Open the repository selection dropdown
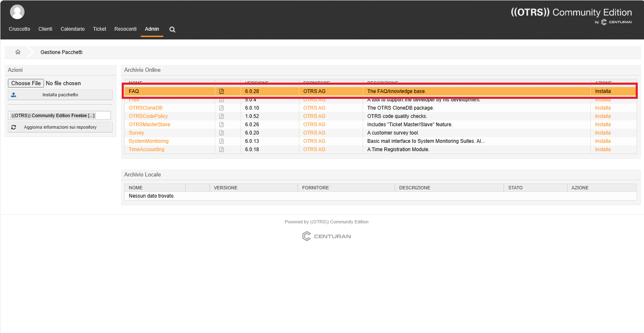 pos(59,115)
